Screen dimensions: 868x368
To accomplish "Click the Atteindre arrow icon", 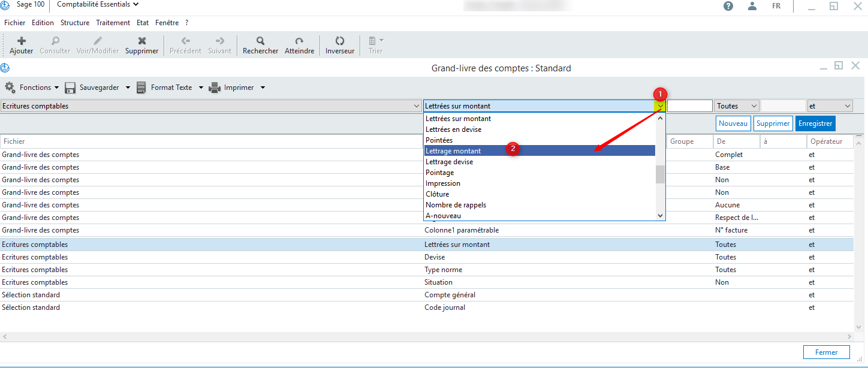I will pos(299,41).
